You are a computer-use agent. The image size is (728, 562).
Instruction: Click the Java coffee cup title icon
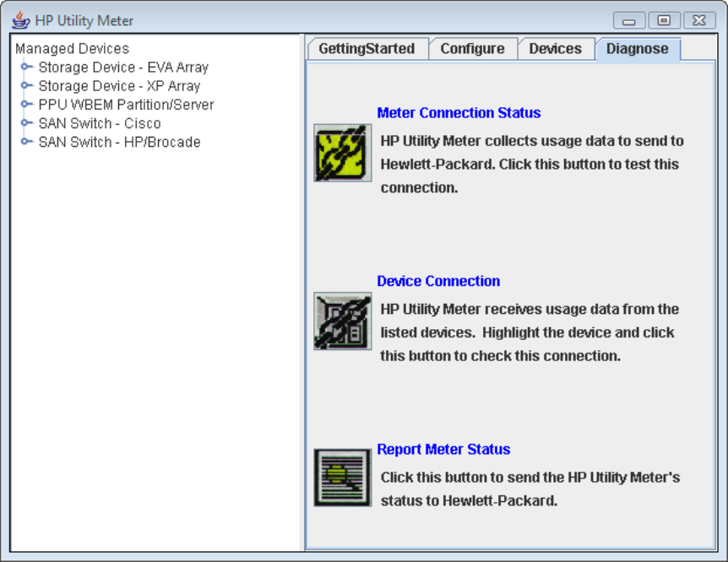click(21, 20)
